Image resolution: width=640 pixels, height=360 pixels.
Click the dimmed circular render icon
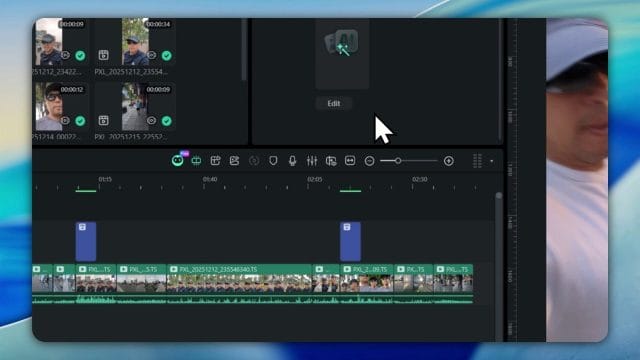(254, 161)
